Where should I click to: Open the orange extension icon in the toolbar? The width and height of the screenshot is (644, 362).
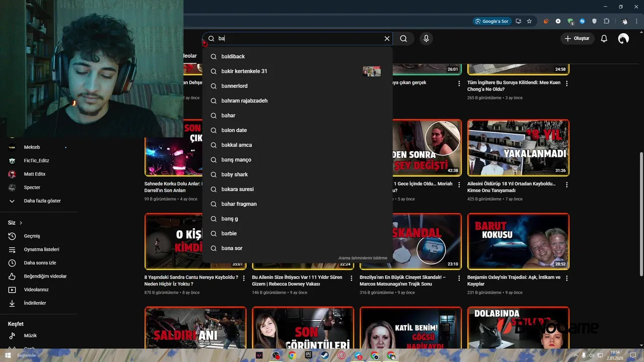(x=546, y=21)
